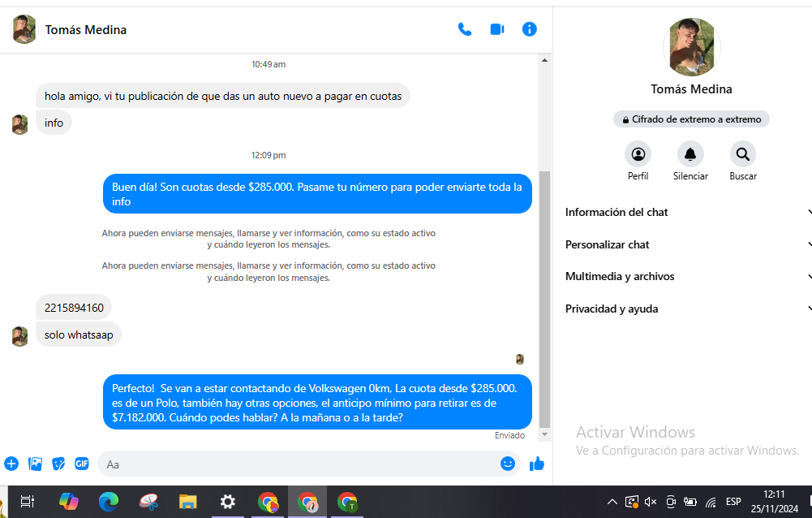Start a video call from chat header
The height and width of the screenshot is (518, 812).
point(497,29)
